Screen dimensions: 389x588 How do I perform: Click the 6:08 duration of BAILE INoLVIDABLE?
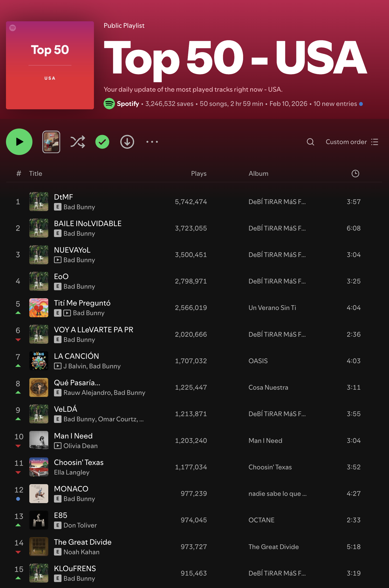point(353,228)
